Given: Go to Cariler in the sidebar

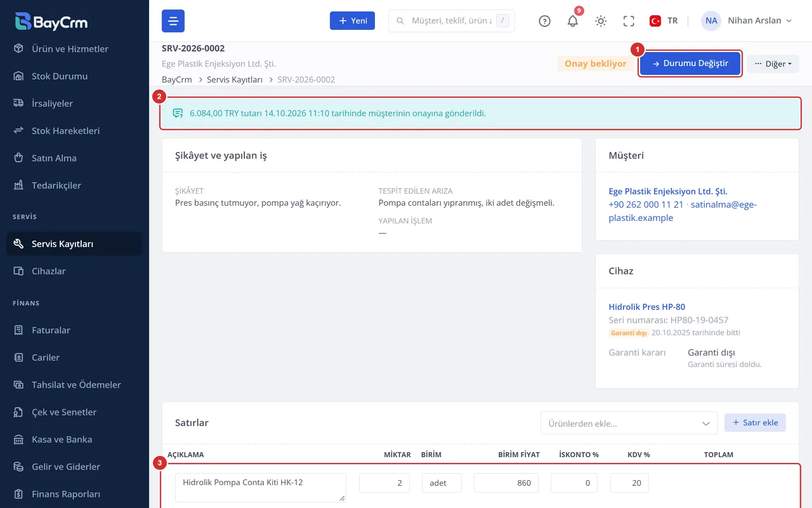Looking at the screenshot, I should point(74,358).
